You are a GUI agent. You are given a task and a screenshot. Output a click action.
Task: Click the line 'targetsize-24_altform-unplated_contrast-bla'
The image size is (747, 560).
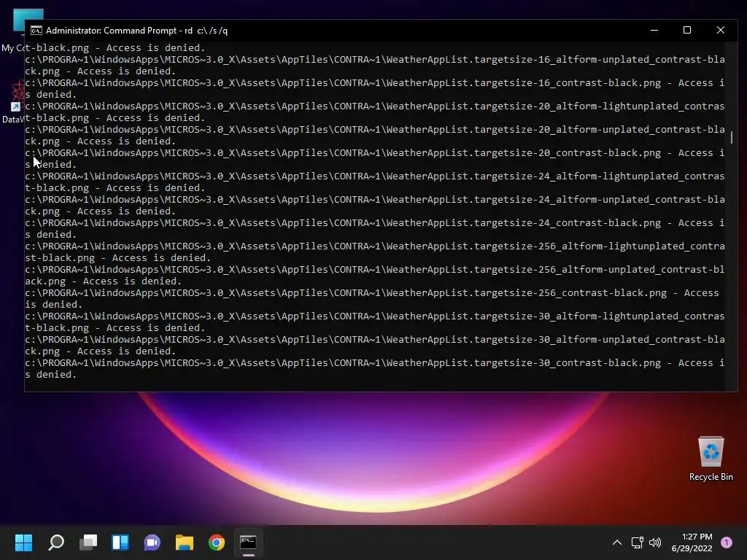tap(600, 200)
